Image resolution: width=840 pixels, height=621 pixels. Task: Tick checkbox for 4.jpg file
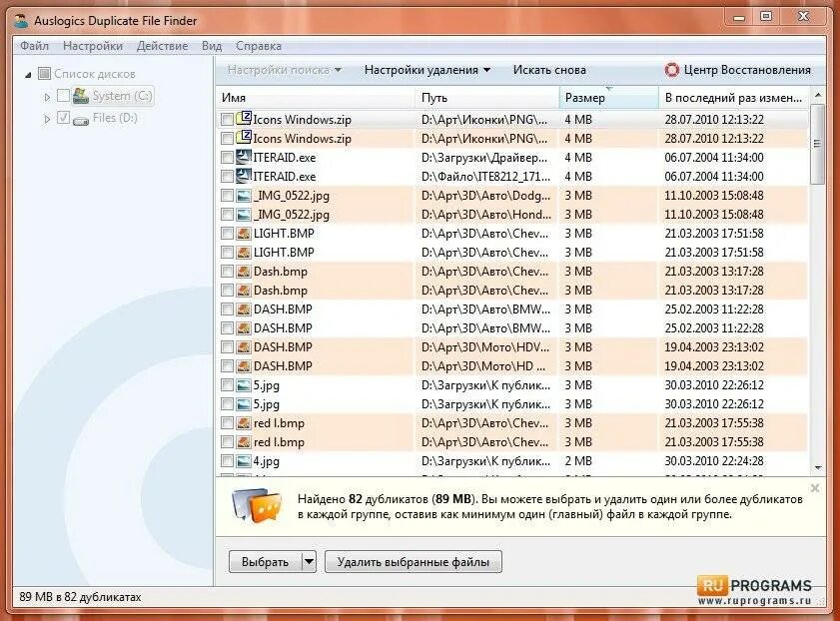(227, 461)
